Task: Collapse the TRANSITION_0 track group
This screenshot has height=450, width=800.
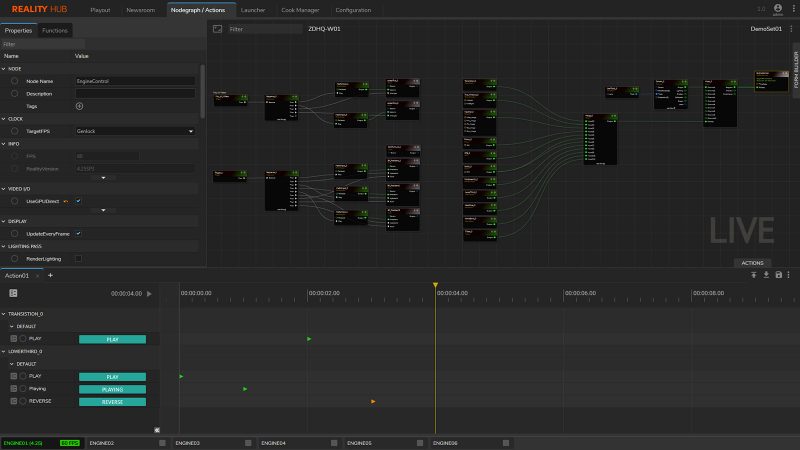Action: pos(4,314)
